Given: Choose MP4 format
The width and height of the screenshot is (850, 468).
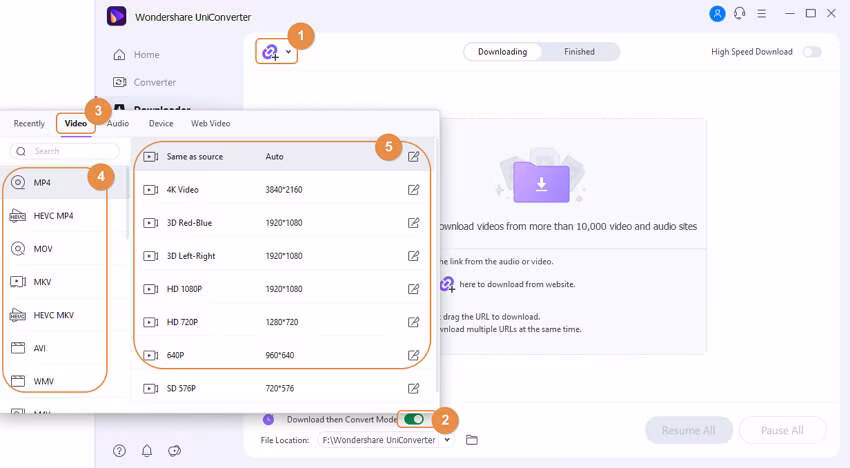Looking at the screenshot, I should 65,183.
